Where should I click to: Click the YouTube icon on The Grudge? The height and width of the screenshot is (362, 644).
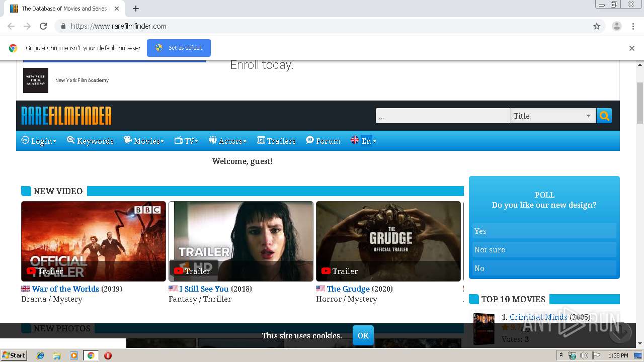(326, 271)
